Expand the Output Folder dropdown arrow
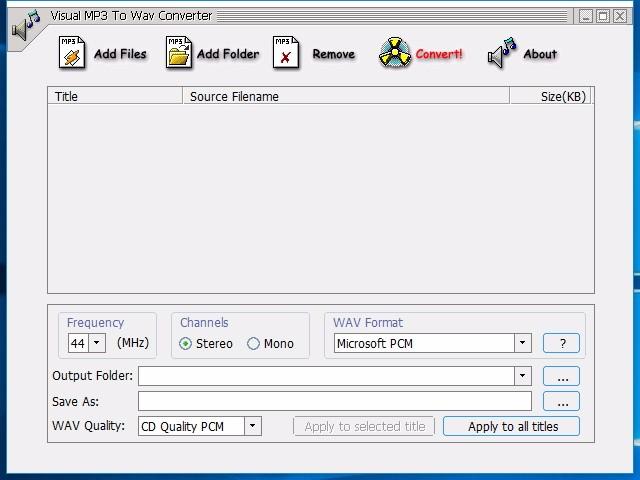Image resolution: width=640 pixels, height=480 pixels. 522,376
